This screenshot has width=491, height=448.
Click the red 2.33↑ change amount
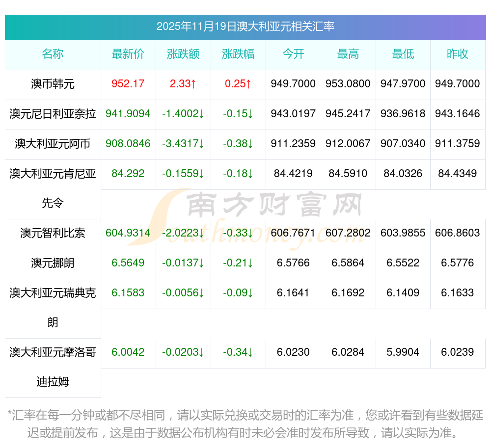(183, 84)
